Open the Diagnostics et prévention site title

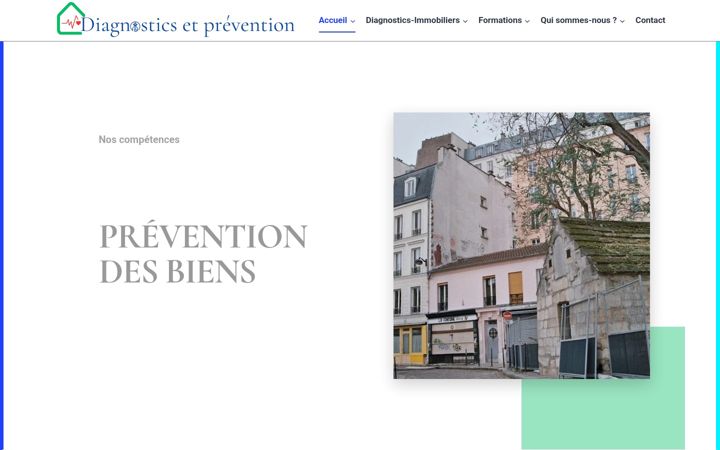coord(188,25)
